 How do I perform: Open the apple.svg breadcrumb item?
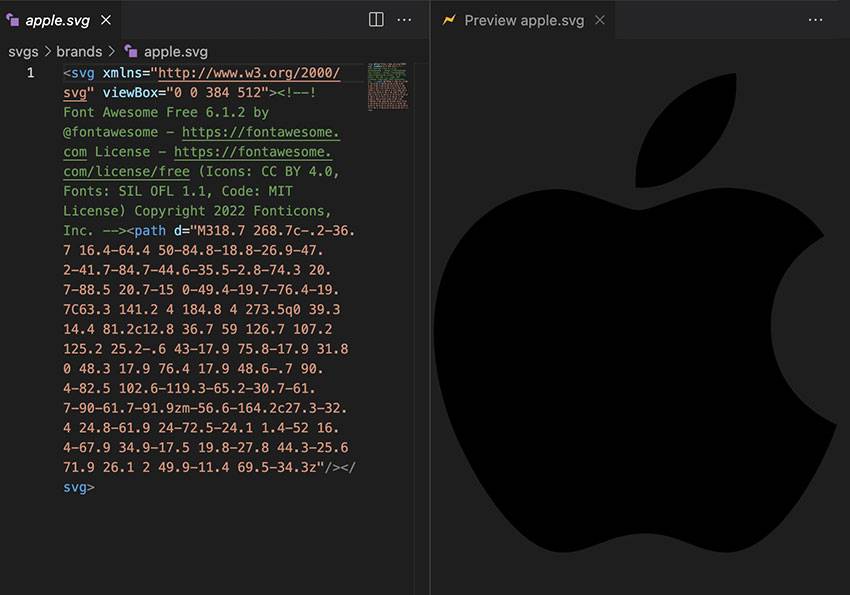coord(175,51)
